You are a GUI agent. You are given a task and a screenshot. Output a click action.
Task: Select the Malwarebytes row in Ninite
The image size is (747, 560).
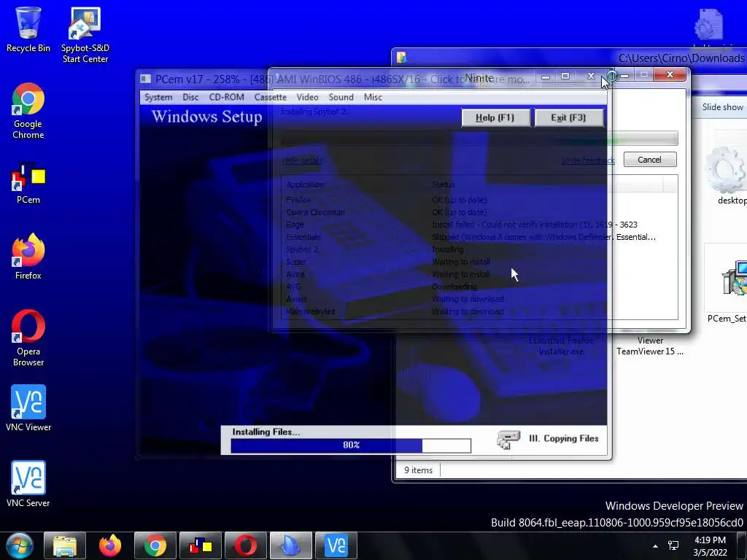479,311
